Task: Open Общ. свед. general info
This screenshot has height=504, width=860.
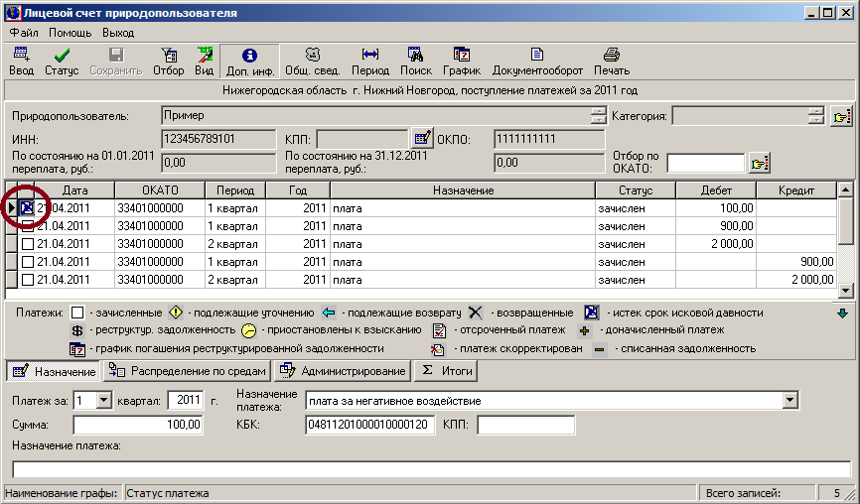Action: [312, 57]
